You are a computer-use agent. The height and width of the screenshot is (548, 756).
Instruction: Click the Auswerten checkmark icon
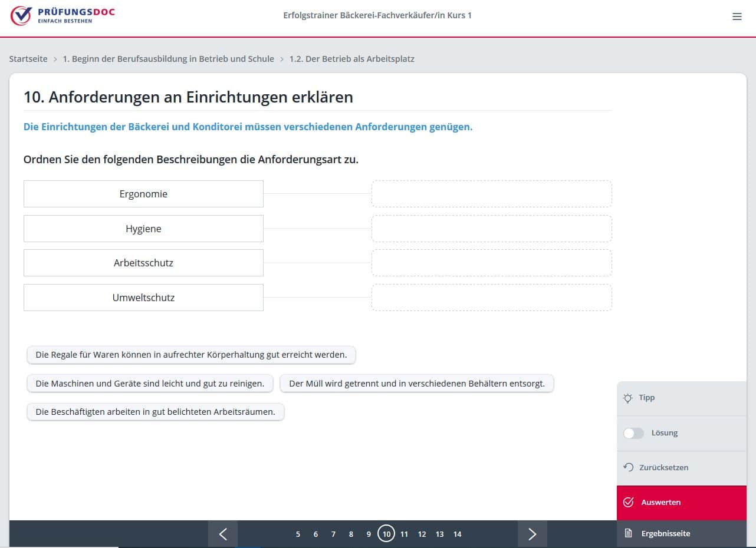coord(629,502)
